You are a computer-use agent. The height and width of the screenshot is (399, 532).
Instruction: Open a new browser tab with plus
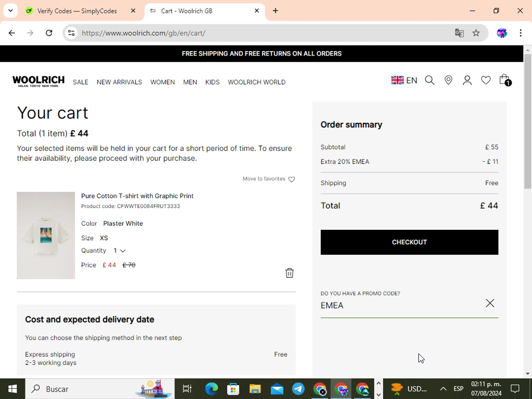click(x=276, y=11)
